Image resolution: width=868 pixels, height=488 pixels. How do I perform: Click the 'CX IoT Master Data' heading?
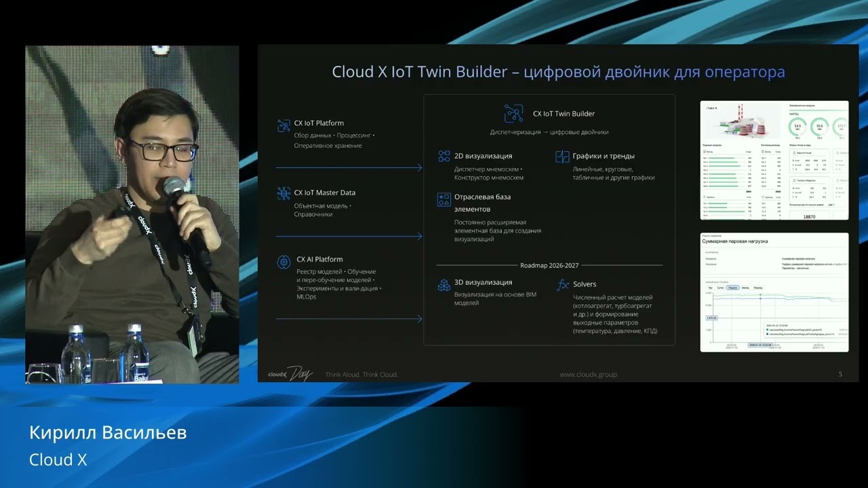coord(325,192)
